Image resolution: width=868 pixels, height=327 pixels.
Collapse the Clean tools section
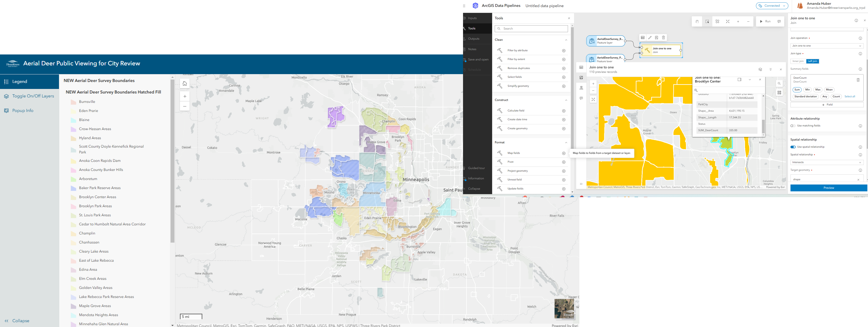[566, 40]
